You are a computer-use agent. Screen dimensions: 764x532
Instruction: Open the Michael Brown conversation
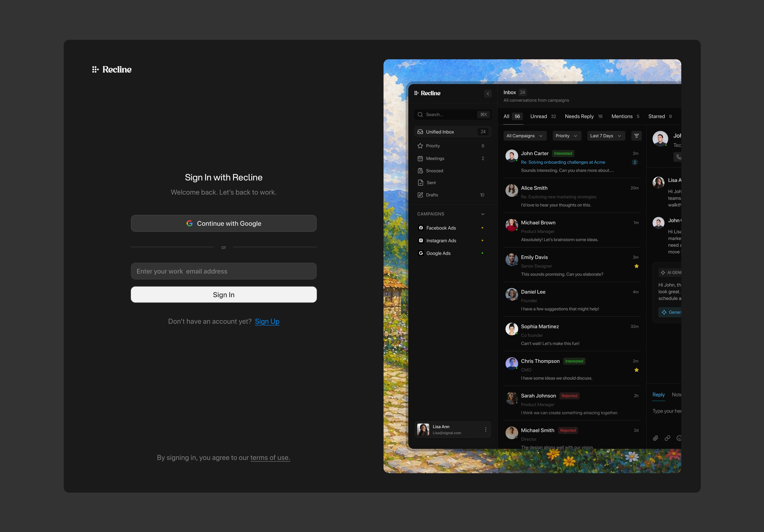pyautogui.click(x=572, y=230)
